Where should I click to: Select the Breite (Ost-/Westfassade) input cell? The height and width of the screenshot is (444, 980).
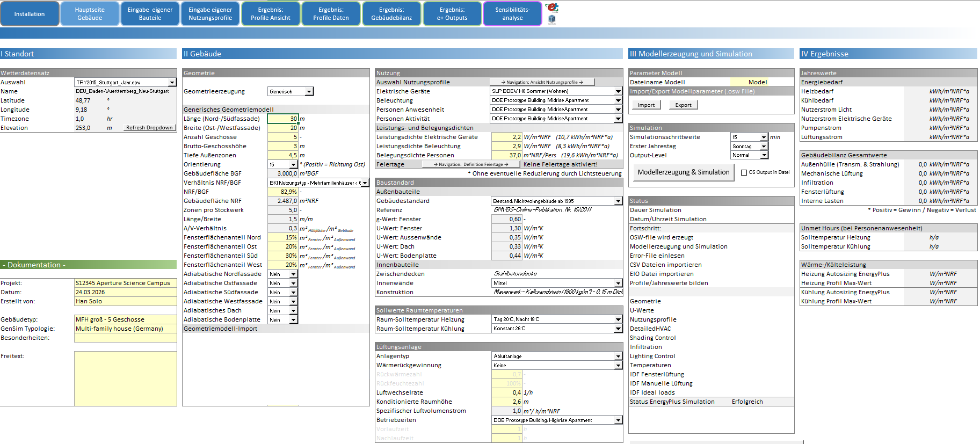click(282, 128)
